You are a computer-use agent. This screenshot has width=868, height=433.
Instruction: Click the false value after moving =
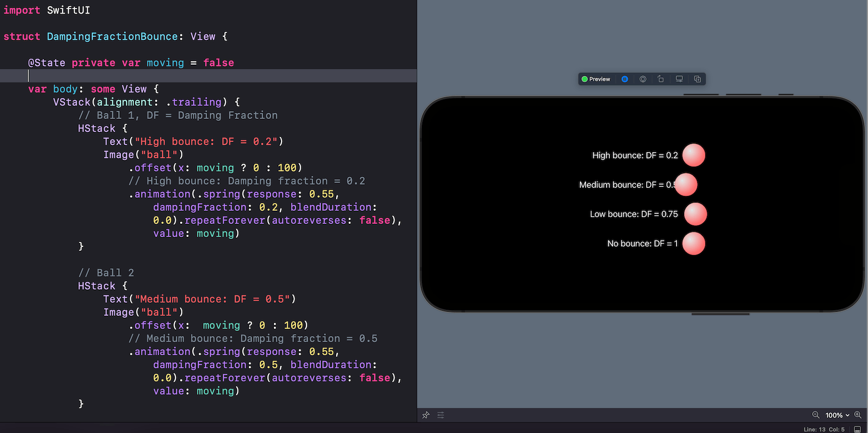(219, 63)
